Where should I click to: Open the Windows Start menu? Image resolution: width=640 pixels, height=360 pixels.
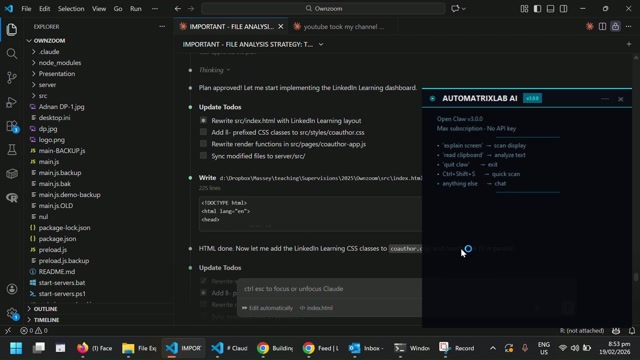click(x=16, y=348)
